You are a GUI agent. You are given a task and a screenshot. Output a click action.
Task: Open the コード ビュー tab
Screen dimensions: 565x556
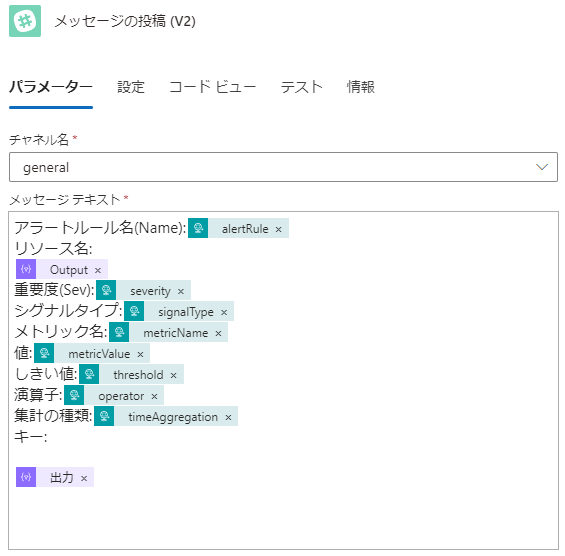click(212, 87)
